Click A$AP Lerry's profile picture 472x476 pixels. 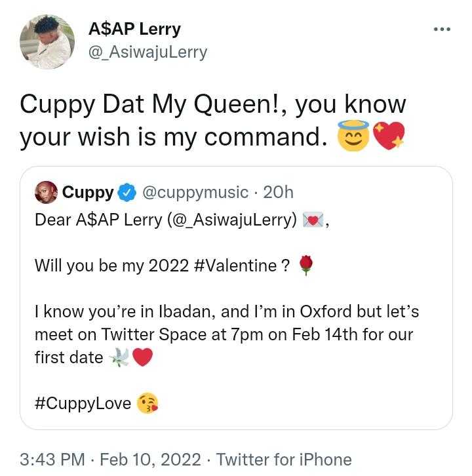[47, 41]
